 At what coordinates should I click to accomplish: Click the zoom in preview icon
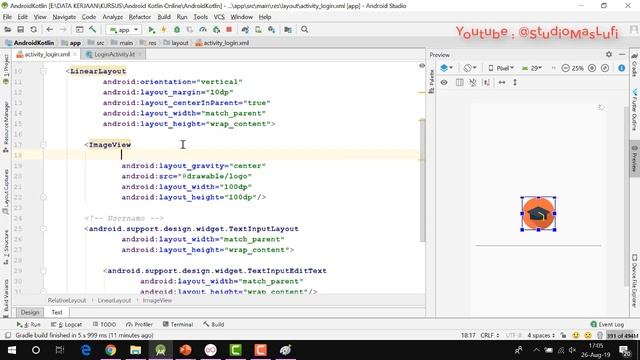(592, 68)
